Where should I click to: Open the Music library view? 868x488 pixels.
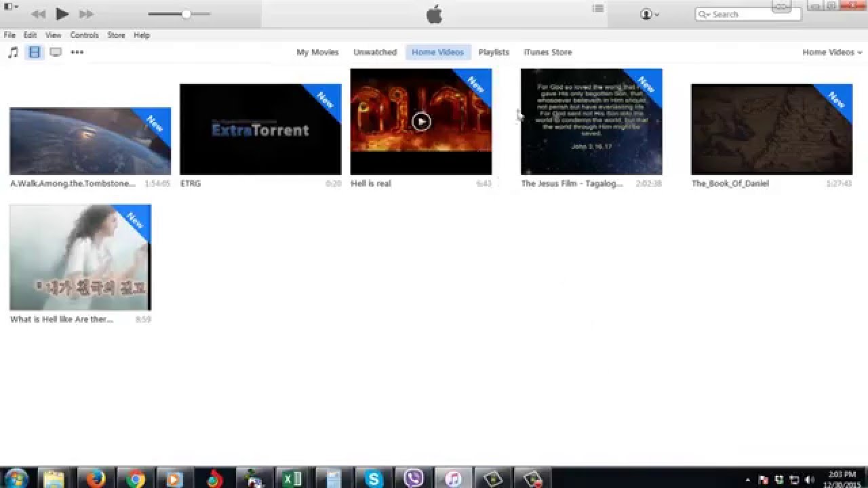point(13,52)
